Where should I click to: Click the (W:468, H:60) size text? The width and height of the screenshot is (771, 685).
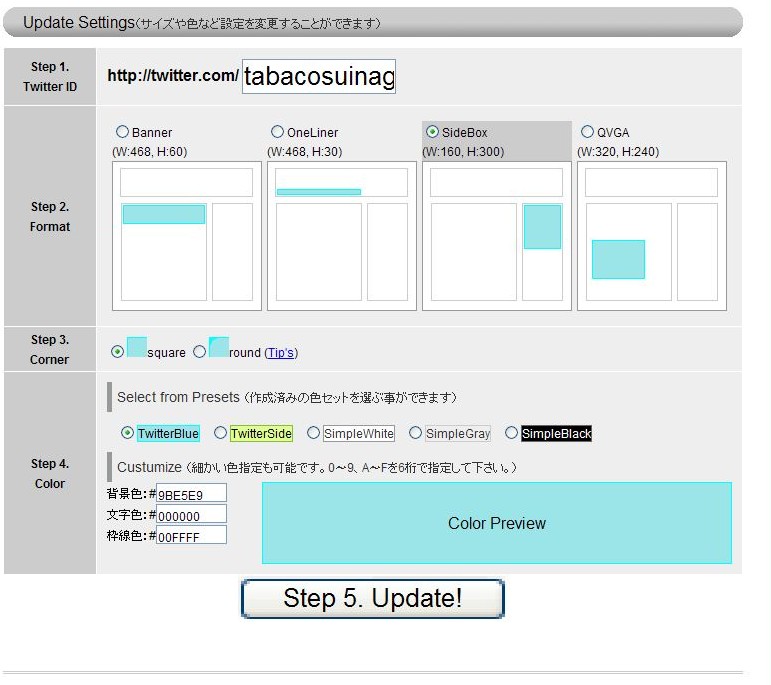[149, 151]
